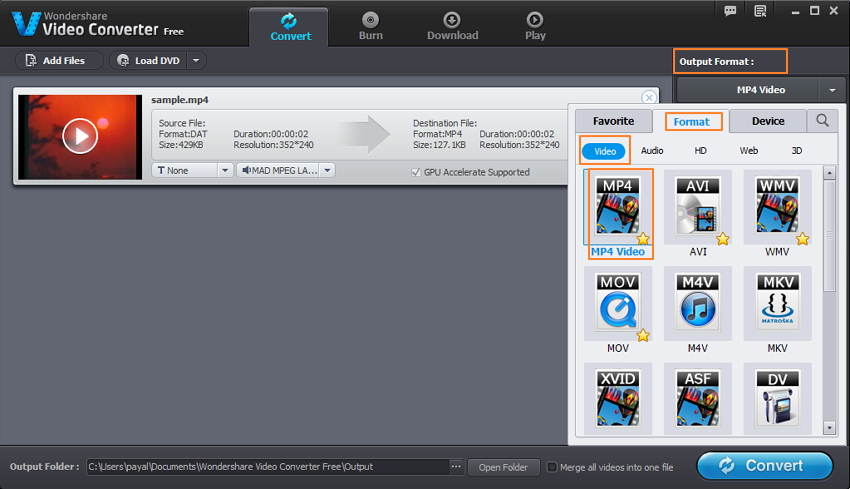
Task: Open the format search magnifier
Action: (822, 120)
